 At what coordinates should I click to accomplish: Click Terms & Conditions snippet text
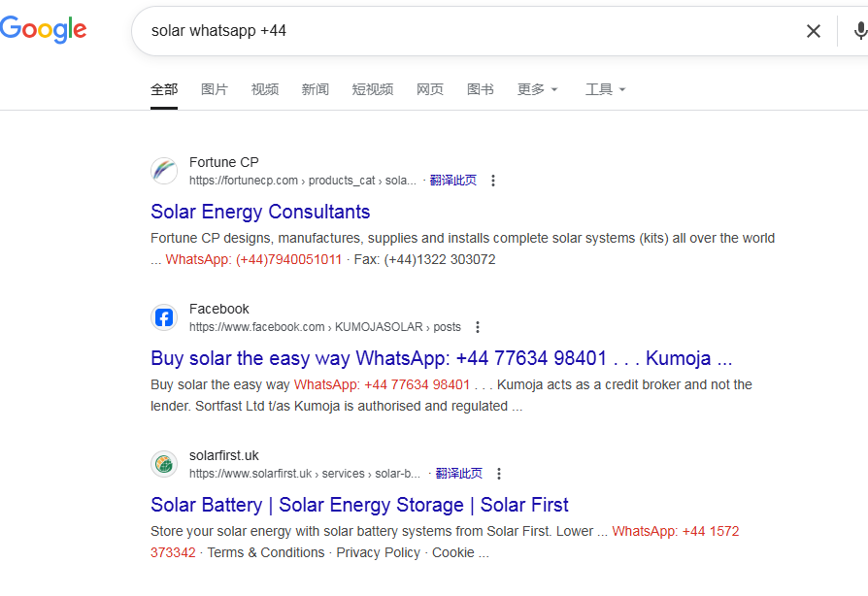pos(266,553)
